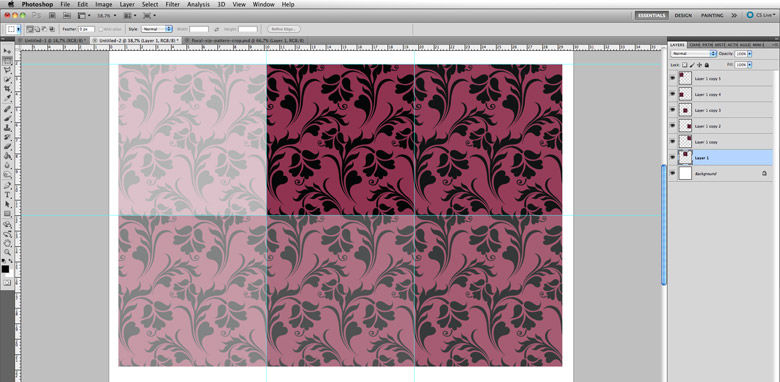Viewport: 780px width, 382px height.
Task: Toggle visibility of selected Layer 1
Action: tap(673, 158)
